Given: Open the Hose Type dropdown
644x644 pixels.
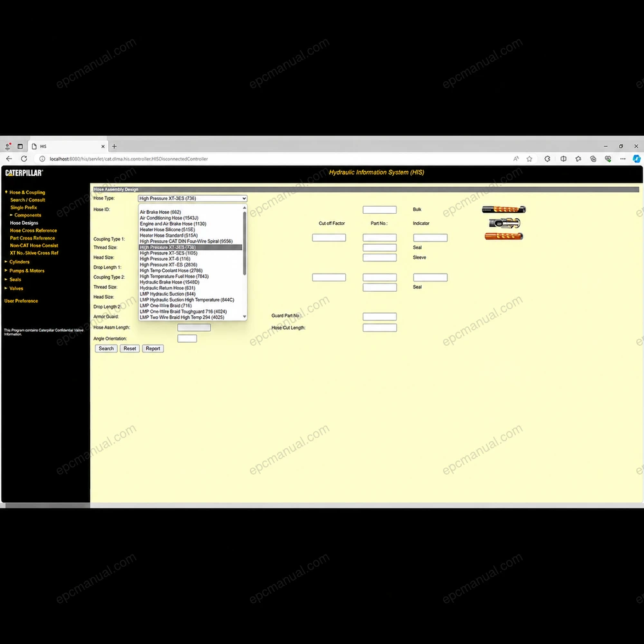Looking at the screenshot, I should pyautogui.click(x=192, y=198).
